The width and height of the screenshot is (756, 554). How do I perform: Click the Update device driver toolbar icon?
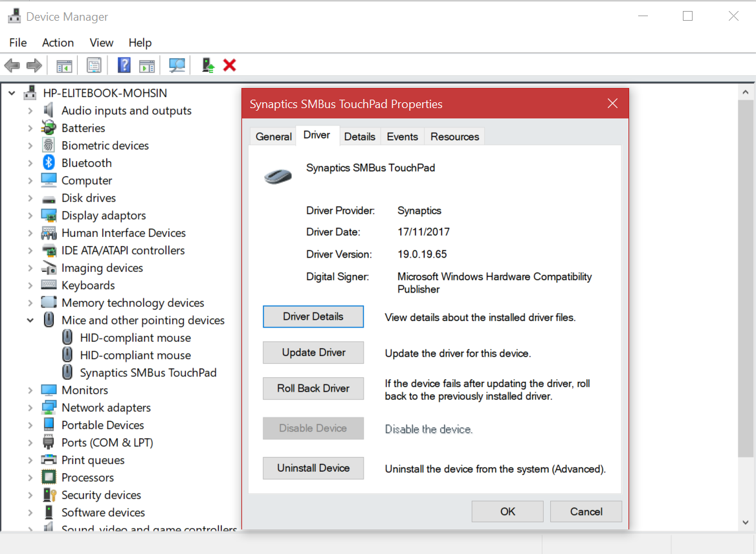click(208, 65)
